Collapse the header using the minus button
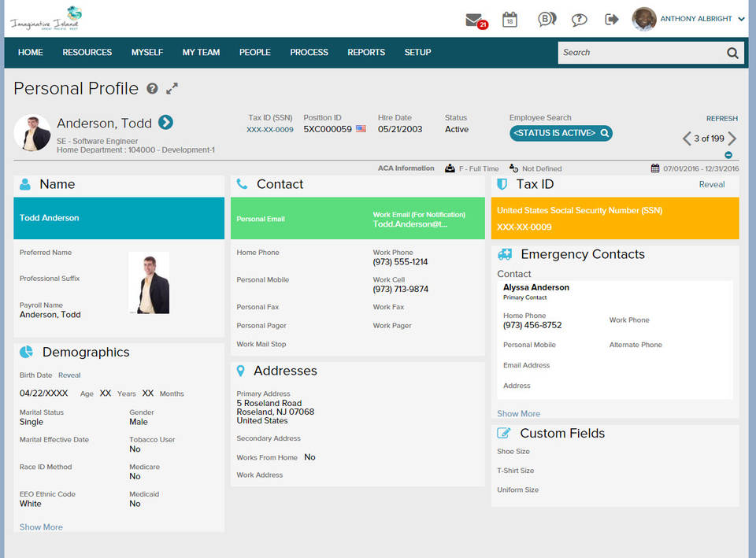Screen dimensions: 756x558 tap(728, 154)
